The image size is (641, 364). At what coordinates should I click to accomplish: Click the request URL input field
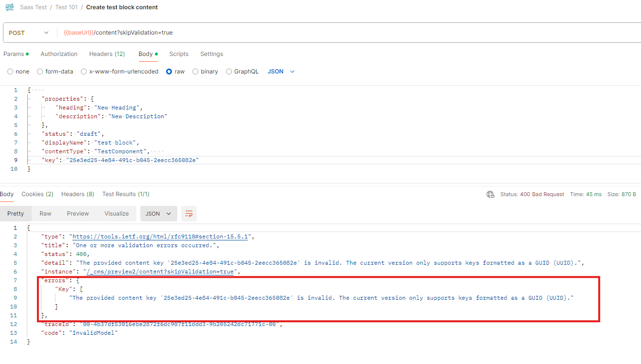coord(341,33)
